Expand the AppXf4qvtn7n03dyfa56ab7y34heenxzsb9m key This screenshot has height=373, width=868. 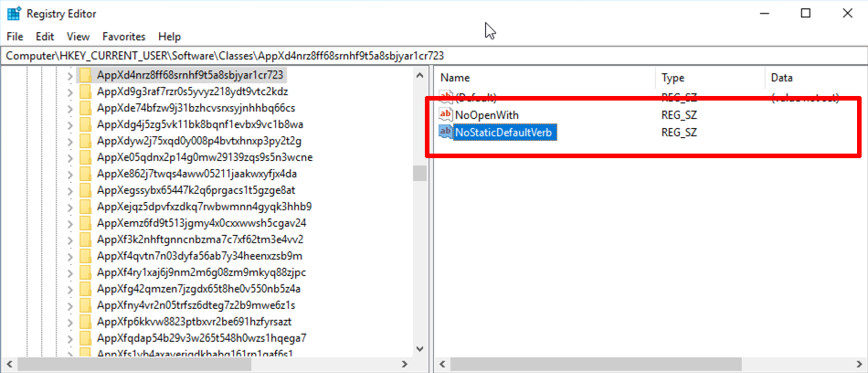[x=69, y=256]
